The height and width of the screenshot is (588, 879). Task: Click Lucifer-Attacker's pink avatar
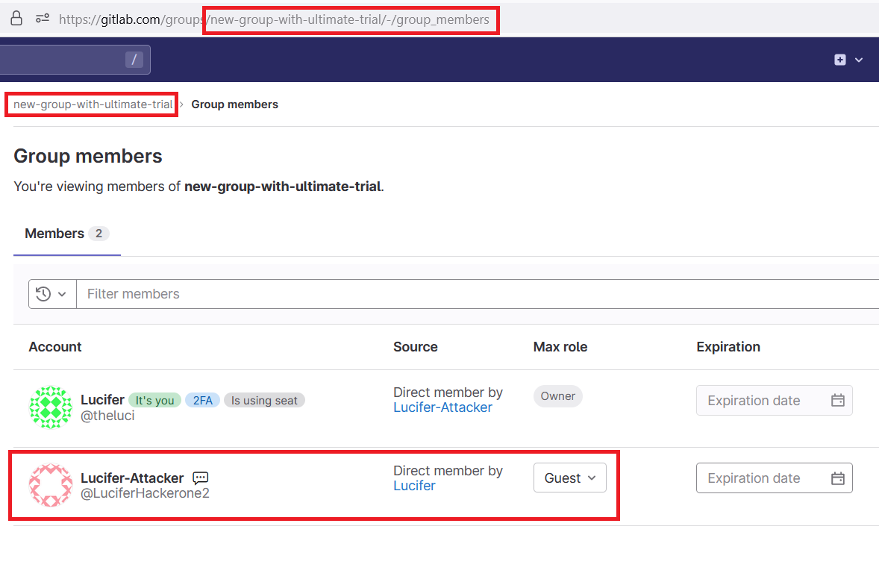click(50, 485)
